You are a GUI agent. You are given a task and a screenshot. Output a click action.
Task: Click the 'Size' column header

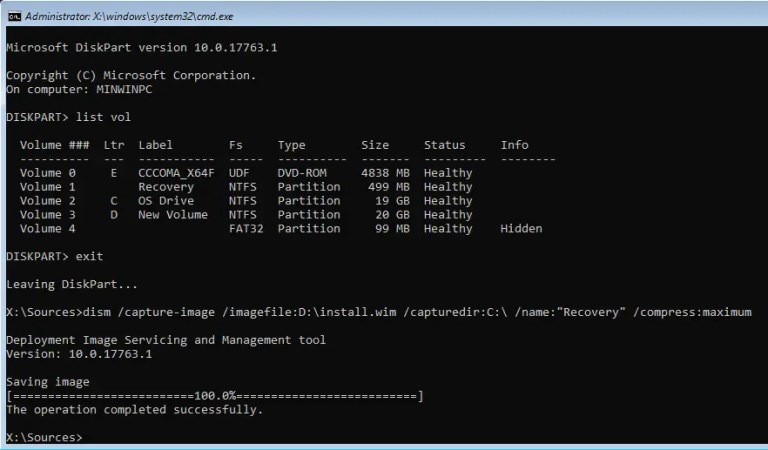[x=375, y=145]
